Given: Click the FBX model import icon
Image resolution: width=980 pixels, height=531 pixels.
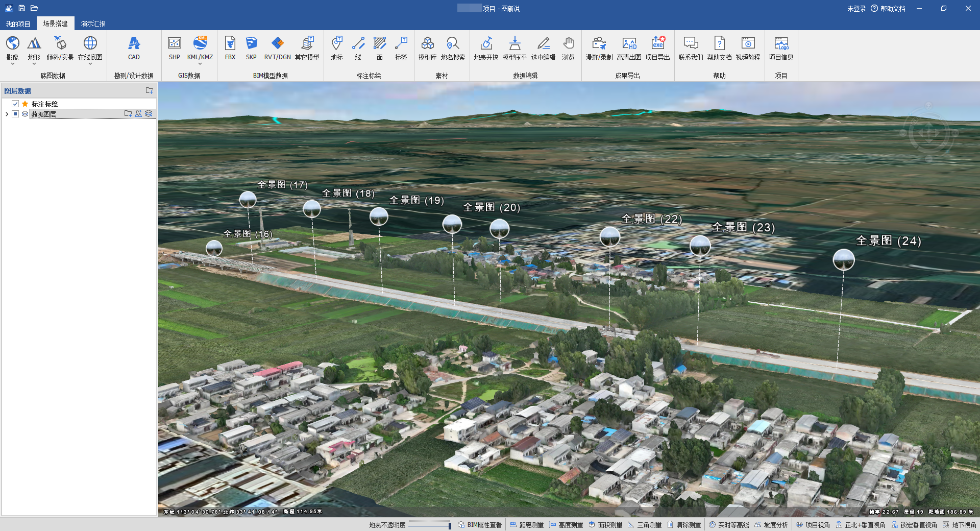Looking at the screenshot, I should click(230, 48).
